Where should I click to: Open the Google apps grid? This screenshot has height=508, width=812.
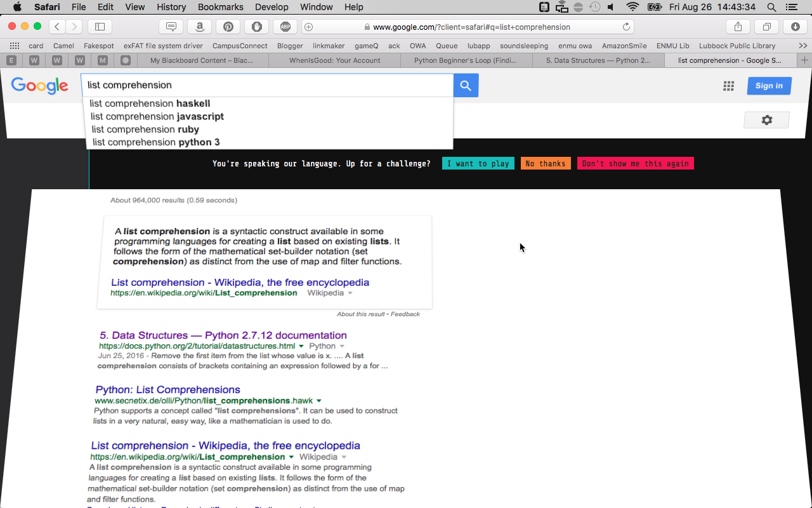[x=728, y=86]
